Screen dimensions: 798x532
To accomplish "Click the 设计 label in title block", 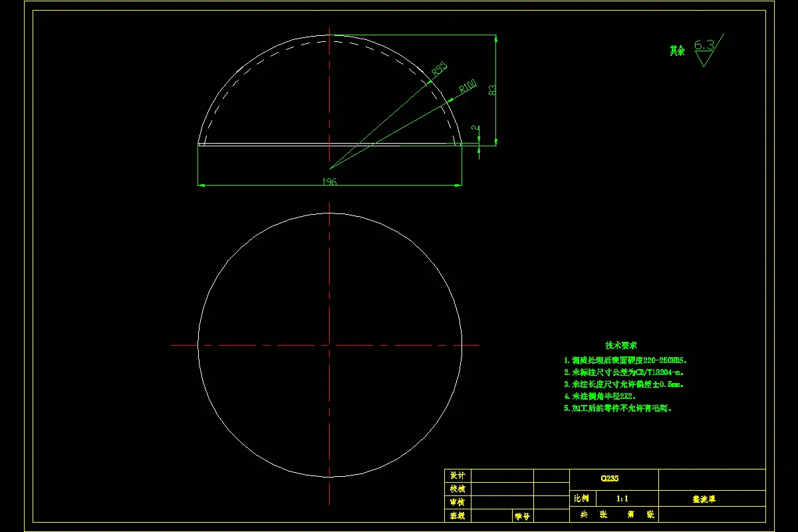I will click(x=458, y=475).
